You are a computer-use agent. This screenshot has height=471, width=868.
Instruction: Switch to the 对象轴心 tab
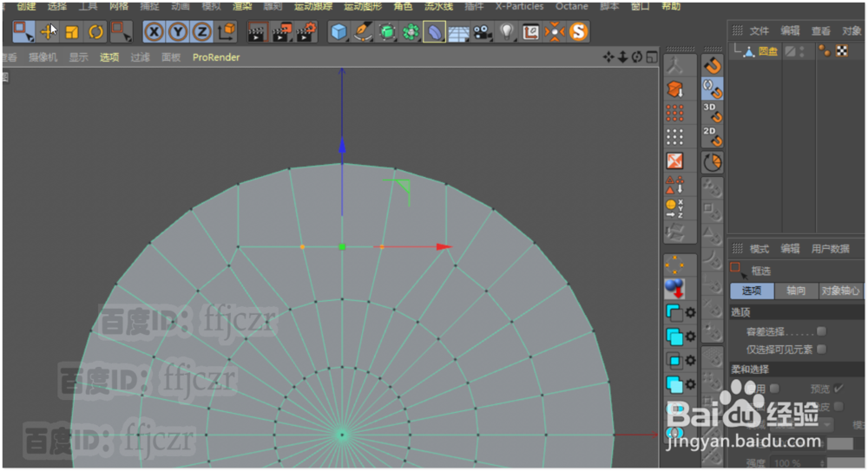pos(841,291)
